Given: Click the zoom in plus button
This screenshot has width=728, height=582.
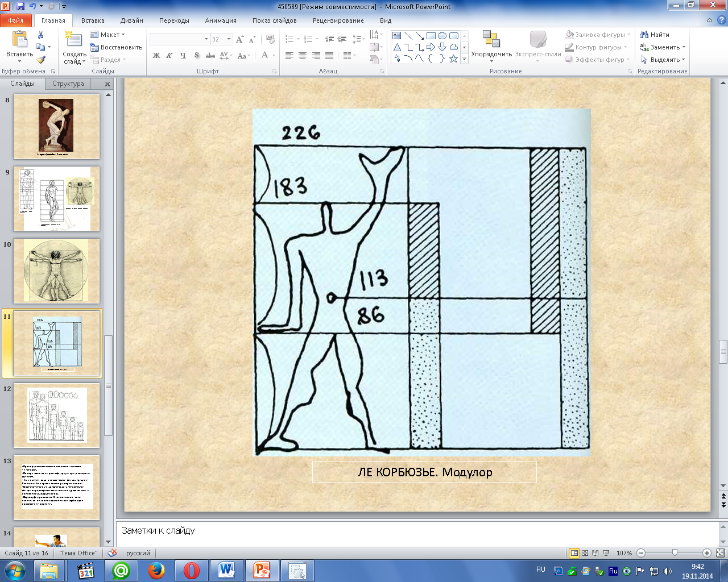Looking at the screenshot, I should pyautogui.click(x=707, y=553).
